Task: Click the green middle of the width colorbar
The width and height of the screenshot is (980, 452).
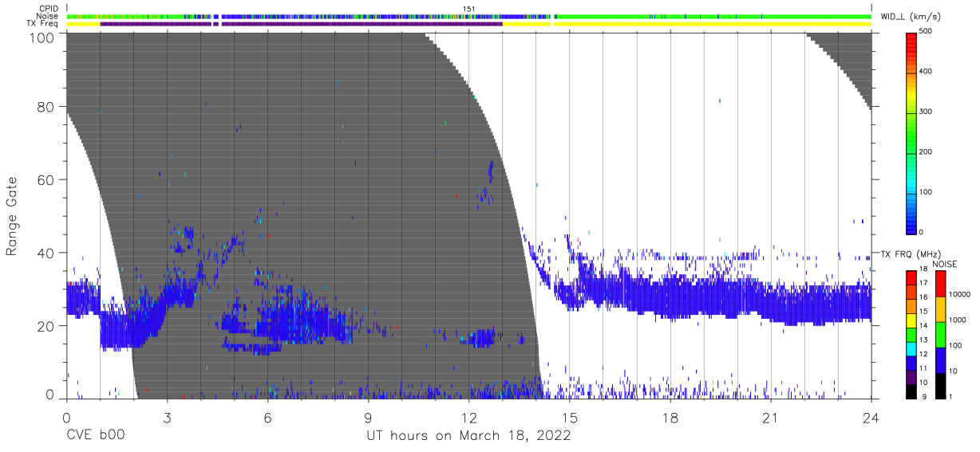Action: click(x=911, y=136)
